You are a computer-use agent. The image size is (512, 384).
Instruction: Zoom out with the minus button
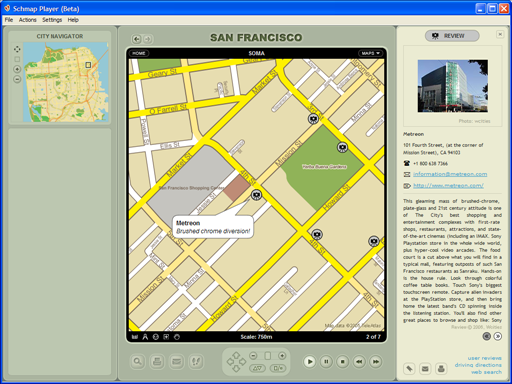coord(253,356)
